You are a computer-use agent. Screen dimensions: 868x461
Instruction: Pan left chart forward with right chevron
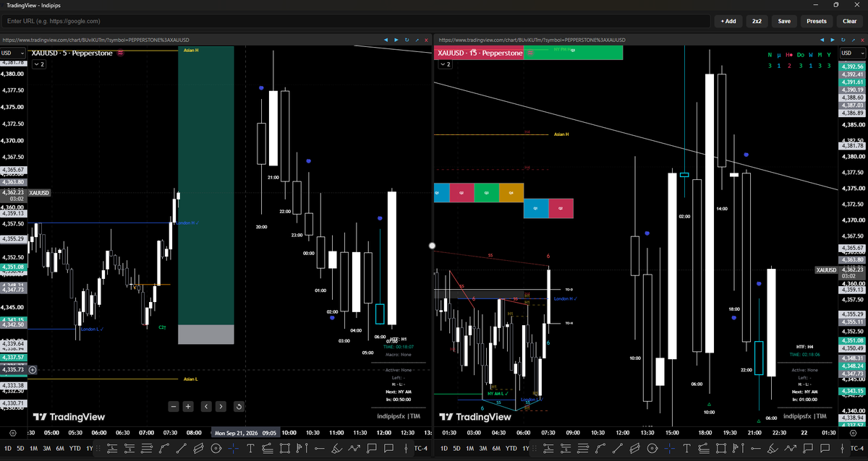221,406
